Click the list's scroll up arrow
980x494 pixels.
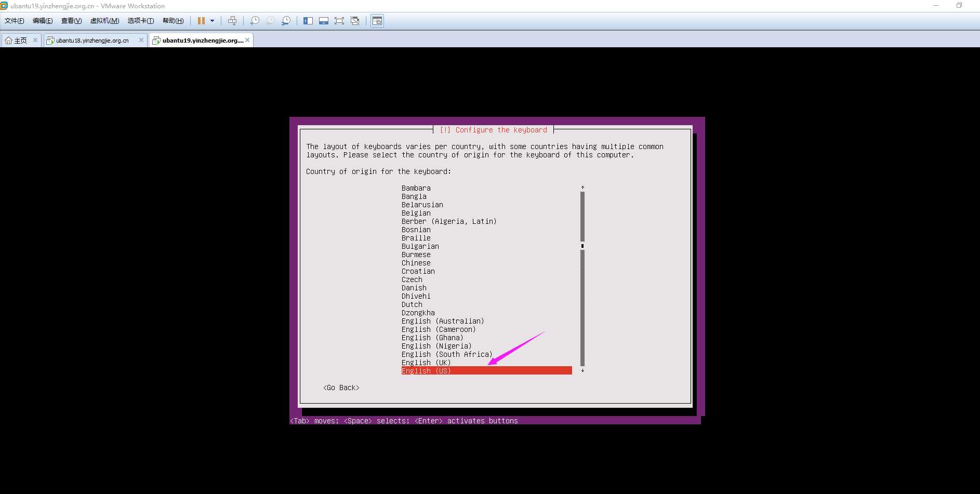pos(582,188)
